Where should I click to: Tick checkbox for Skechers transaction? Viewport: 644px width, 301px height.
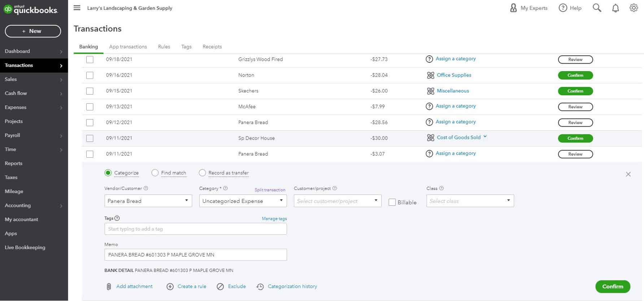click(x=90, y=91)
